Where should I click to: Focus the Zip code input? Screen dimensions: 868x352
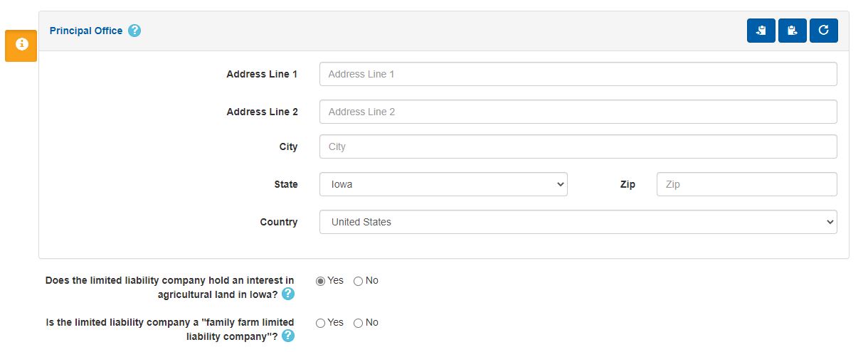746,184
